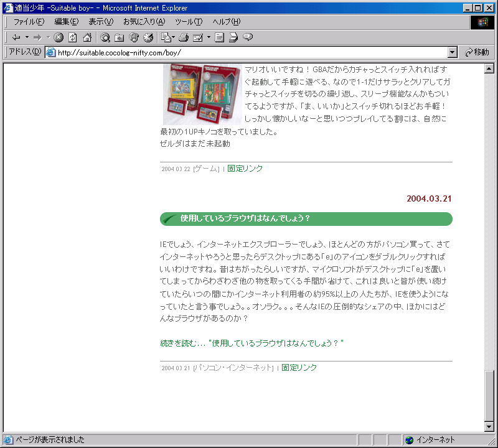This screenshot has height=448, width=498.
Task: Click the status text ページが表示されました
Action: (50, 440)
